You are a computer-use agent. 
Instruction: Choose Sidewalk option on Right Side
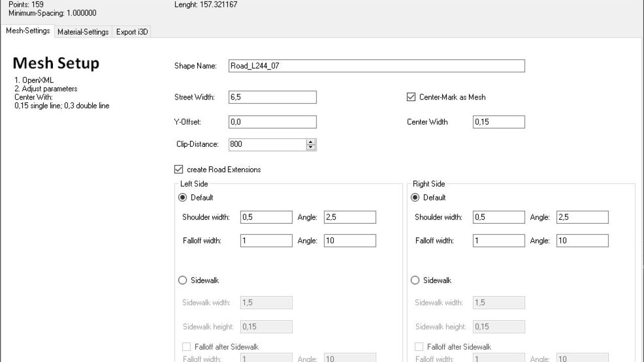coord(415,280)
